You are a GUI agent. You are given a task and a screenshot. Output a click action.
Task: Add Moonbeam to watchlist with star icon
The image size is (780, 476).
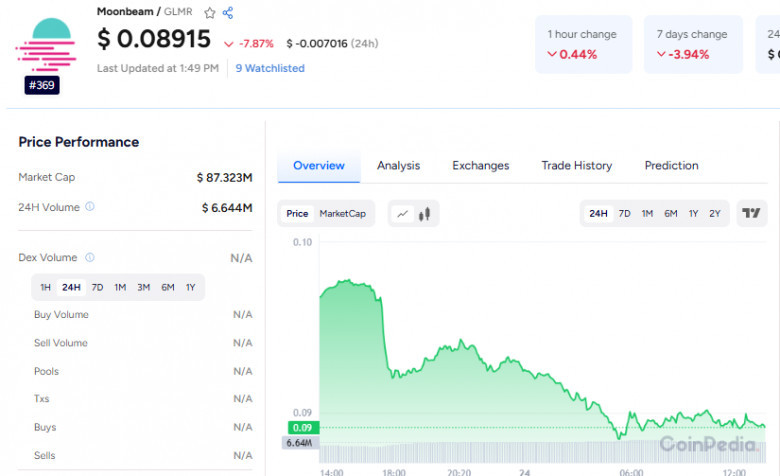(x=209, y=13)
